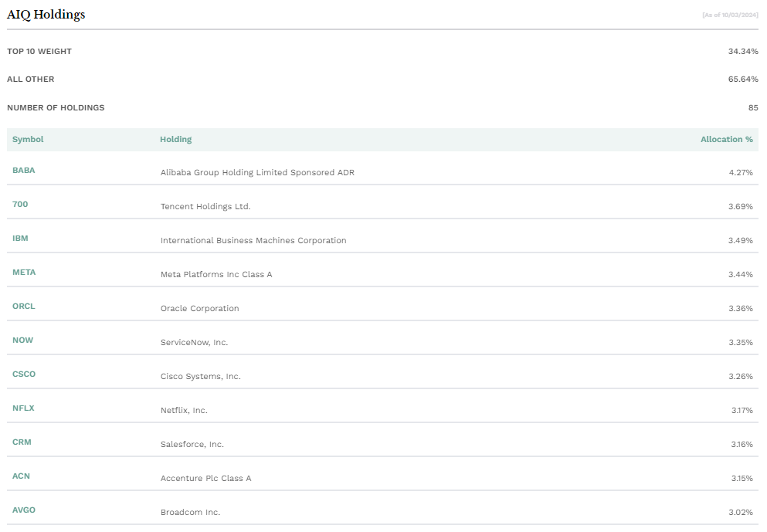Click the Allocation % column header
The image size is (767, 532).
click(726, 139)
